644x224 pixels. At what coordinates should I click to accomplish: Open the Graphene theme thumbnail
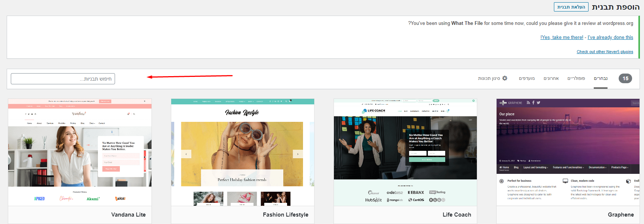tap(568, 152)
